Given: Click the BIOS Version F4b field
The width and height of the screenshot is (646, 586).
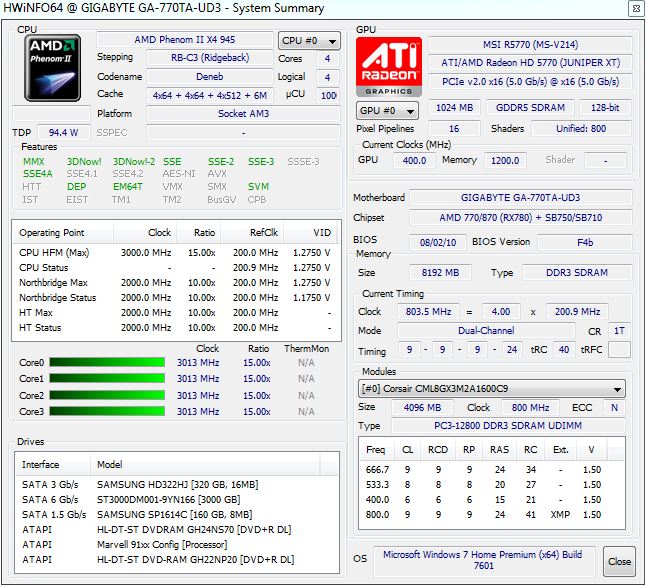Looking at the screenshot, I should point(585,242).
